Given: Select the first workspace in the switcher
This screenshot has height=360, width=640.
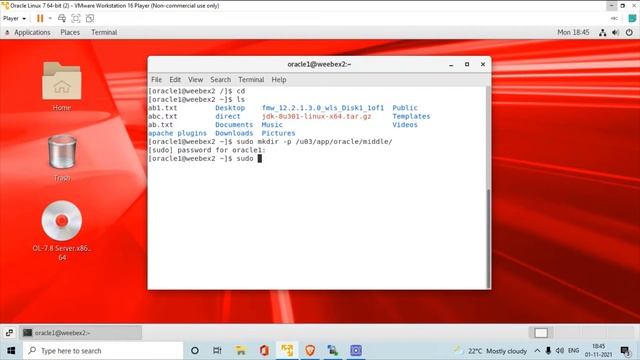Looking at the screenshot, I should (541, 333).
